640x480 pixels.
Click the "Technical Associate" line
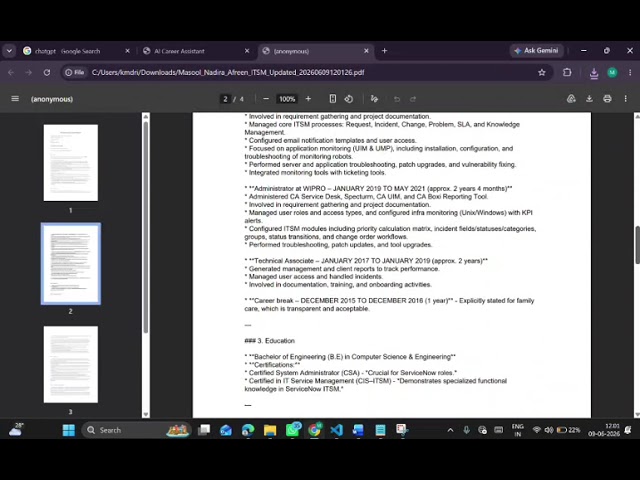click(366, 261)
